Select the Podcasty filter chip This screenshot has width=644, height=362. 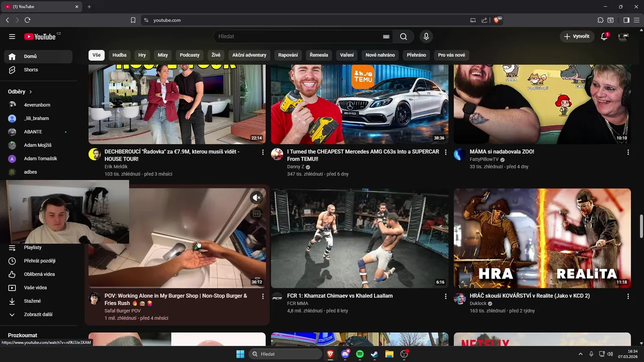coord(190,55)
